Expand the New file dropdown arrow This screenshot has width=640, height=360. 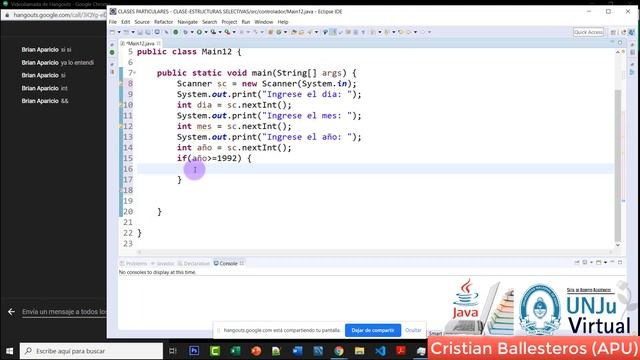pos(119,32)
